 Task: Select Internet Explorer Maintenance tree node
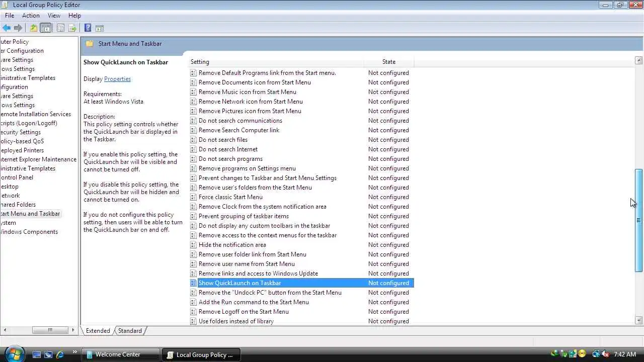tap(38, 159)
